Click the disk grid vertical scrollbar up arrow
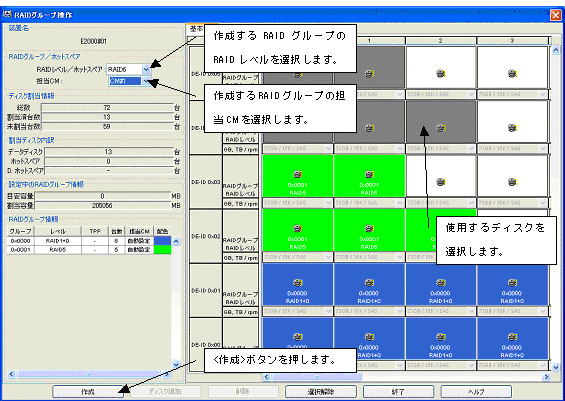The image size is (565, 401). click(555, 50)
